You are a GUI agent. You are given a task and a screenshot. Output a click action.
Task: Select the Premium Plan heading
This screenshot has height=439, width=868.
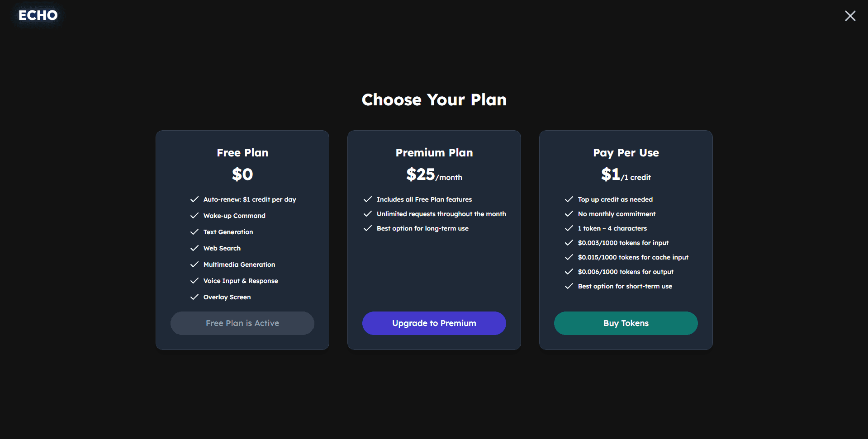pos(434,153)
